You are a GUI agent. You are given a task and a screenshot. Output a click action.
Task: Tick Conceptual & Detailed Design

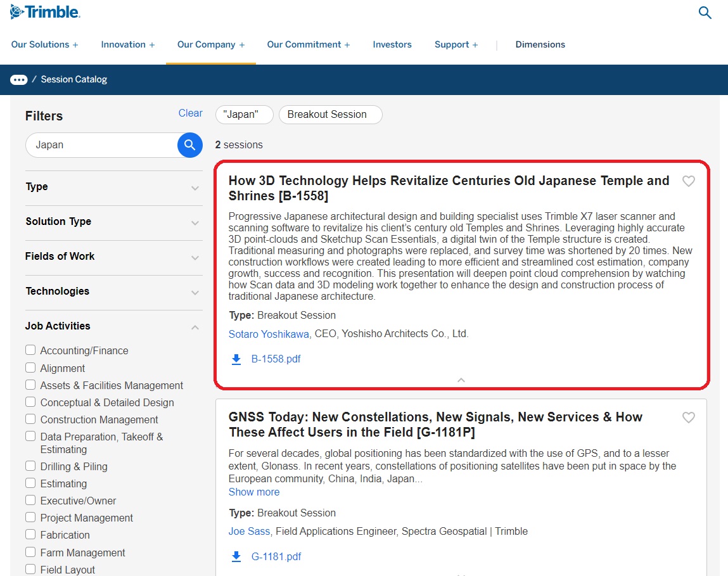tap(30, 402)
